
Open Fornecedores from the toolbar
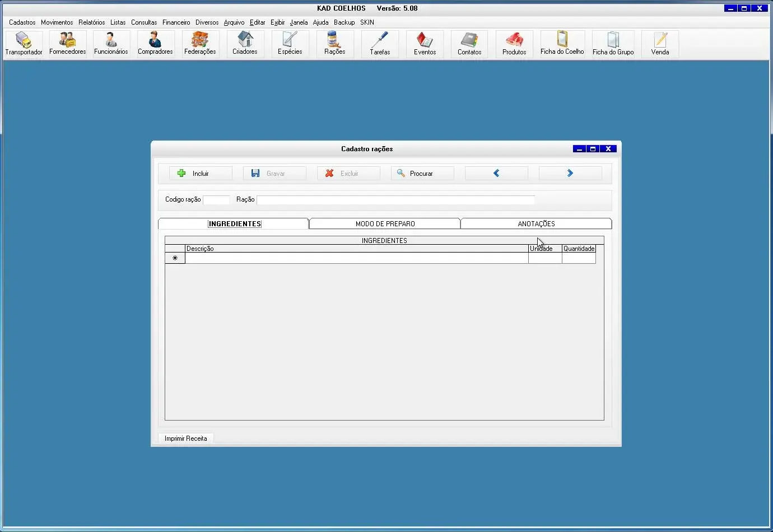(x=68, y=44)
